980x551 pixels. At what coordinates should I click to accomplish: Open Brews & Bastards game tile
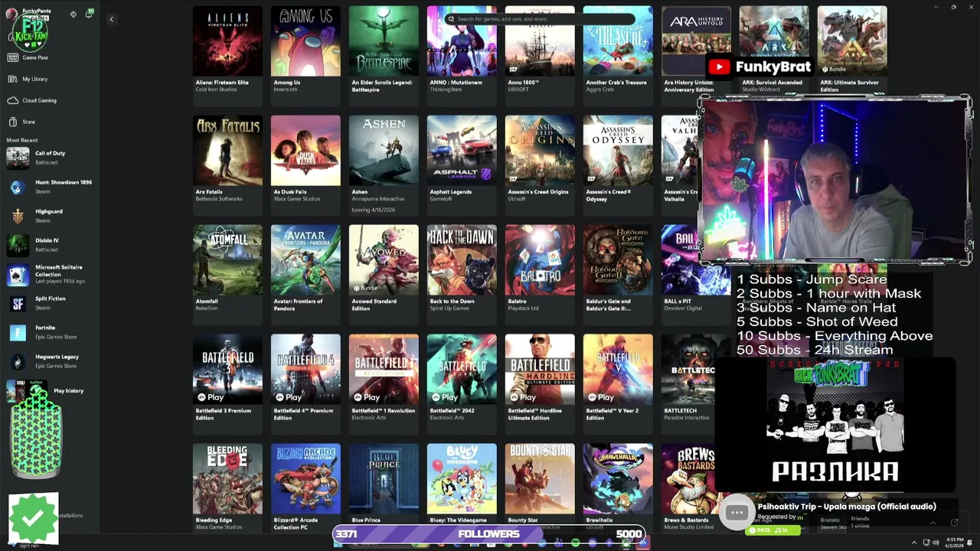pyautogui.click(x=689, y=487)
